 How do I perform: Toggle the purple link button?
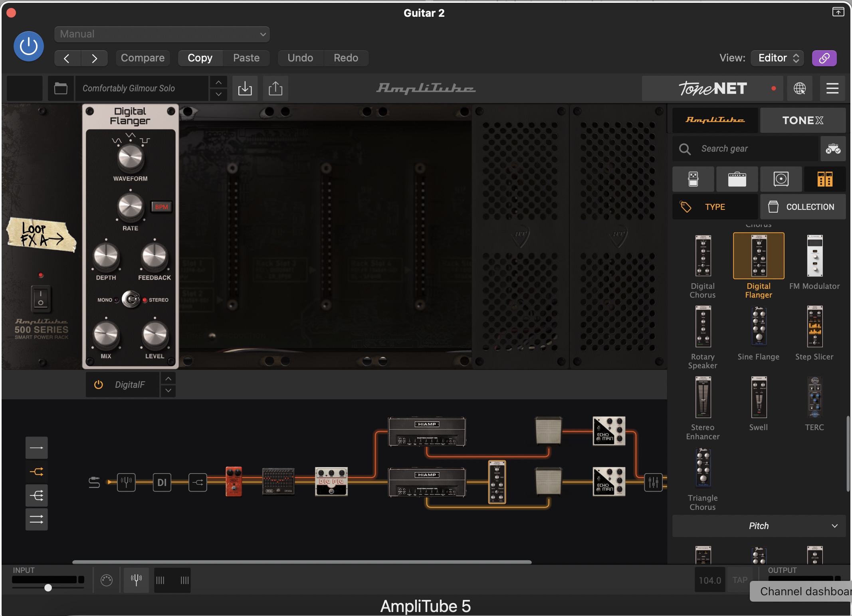pos(824,58)
